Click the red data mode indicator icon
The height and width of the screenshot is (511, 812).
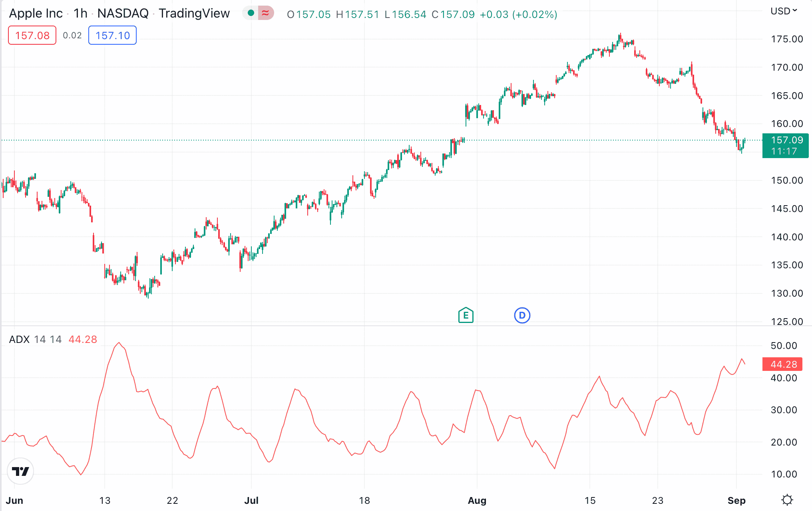click(265, 13)
